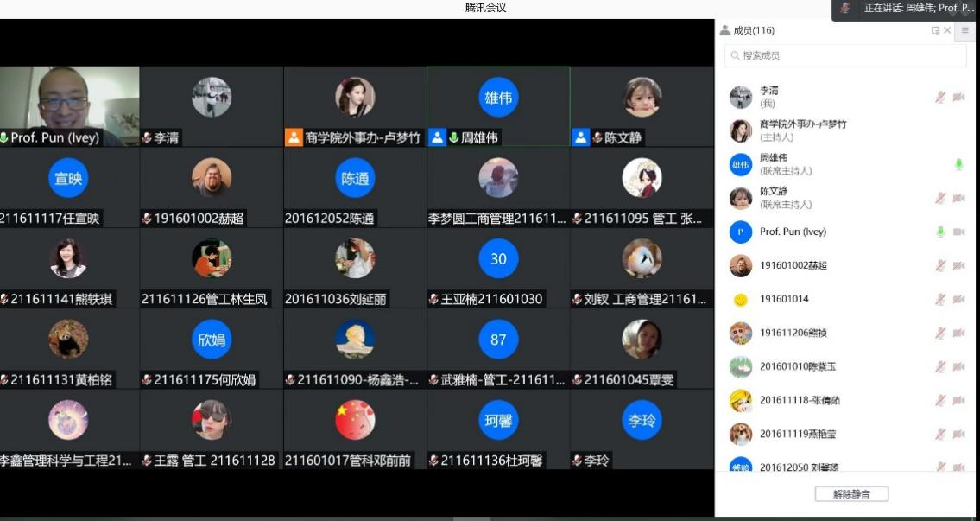Viewport: 980px width, 521px height.
Task: Select 商学院外事办-卢梦竹 host entry in the member list
Action: (x=803, y=130)
